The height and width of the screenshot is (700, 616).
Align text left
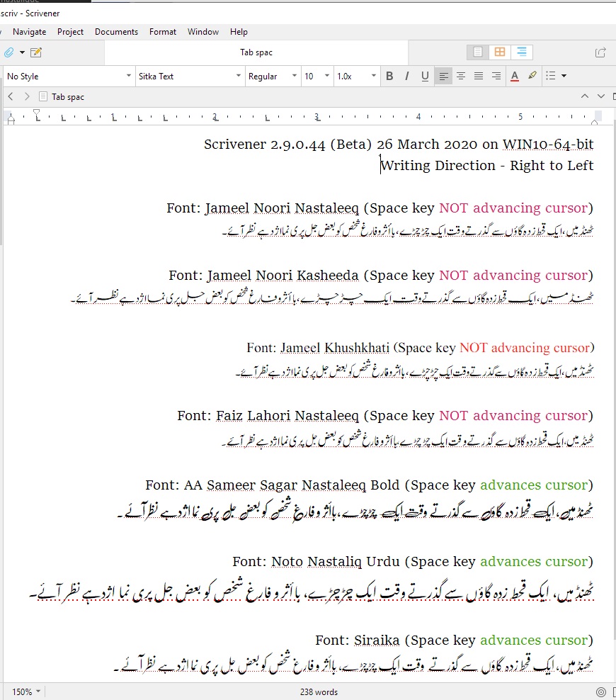coord(443,77)
